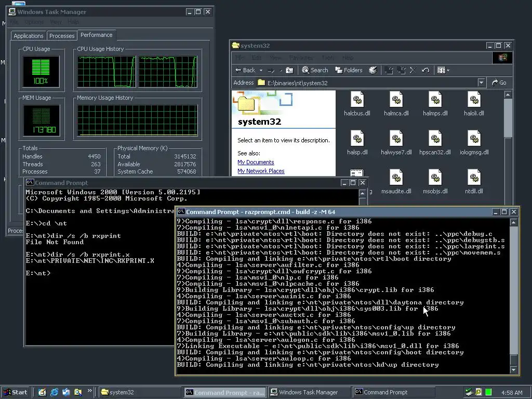Click the System Cache value 574068
The width and height of the screenshot is (532, 399).
[x=187, y=171]
